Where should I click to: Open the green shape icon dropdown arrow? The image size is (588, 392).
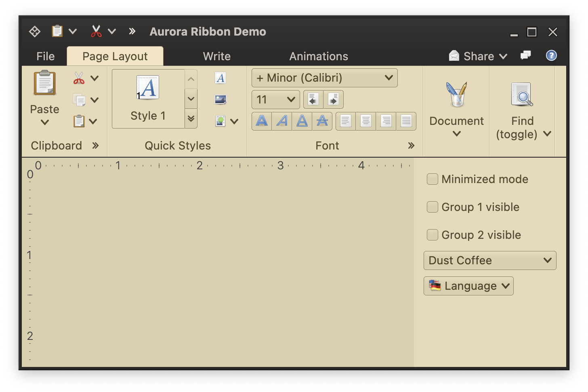click(235, 121)
